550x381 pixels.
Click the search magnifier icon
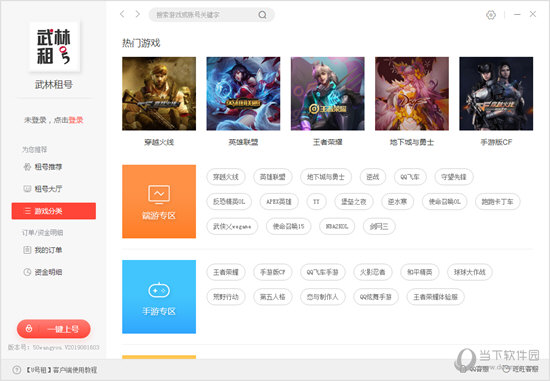262,15
